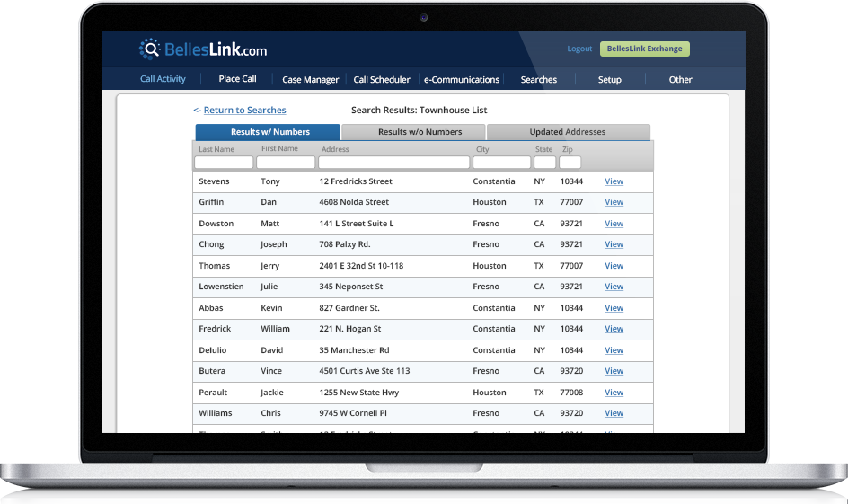848x504 pixels.
Task: View the Thomas Jerry record
Action: pos(614,266)
